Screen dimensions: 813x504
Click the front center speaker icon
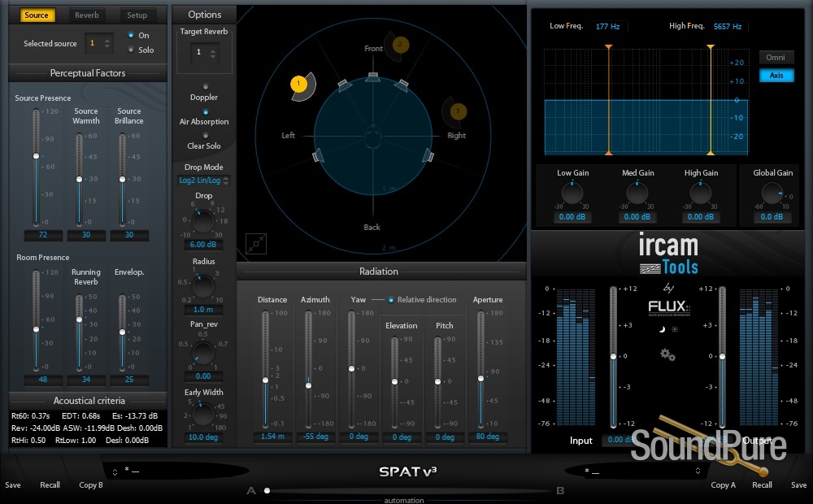coord(373,76)
